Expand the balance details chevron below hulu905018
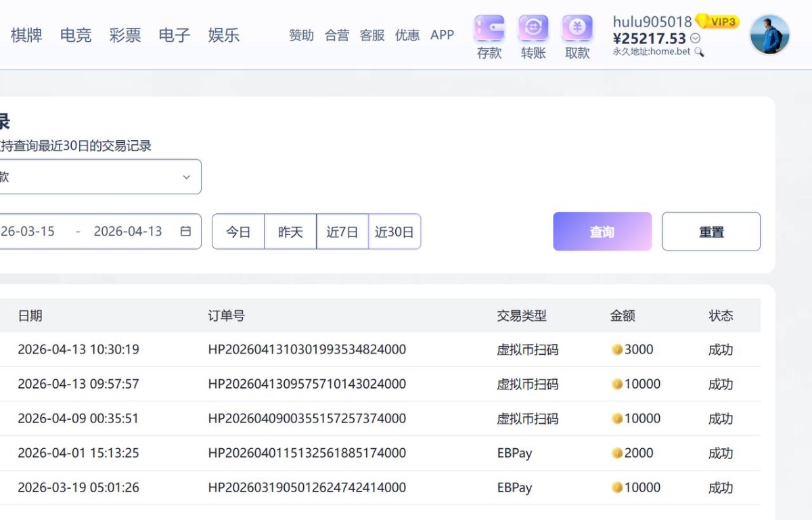812x520 pixels. 694,38
